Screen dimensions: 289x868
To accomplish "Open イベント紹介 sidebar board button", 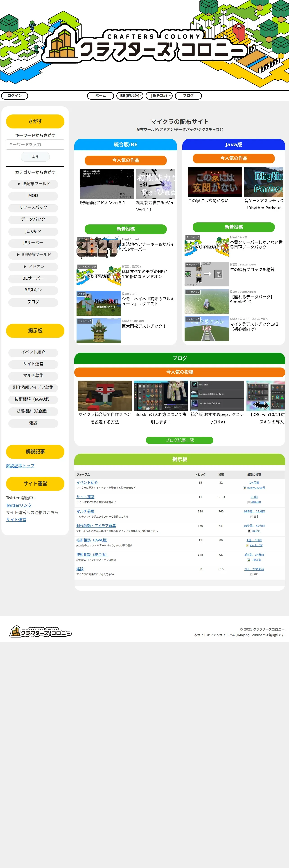I will [33, 352].
